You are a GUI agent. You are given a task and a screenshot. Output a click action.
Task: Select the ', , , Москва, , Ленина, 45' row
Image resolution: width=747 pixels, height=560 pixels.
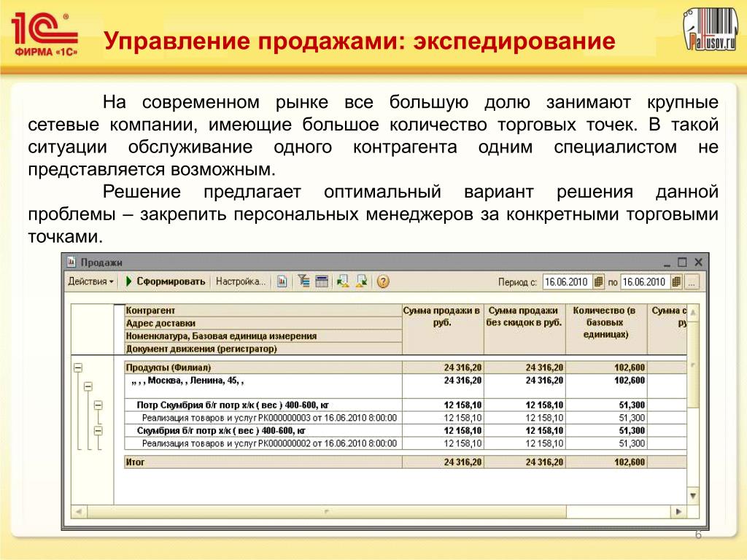click(x=405, y=386)
